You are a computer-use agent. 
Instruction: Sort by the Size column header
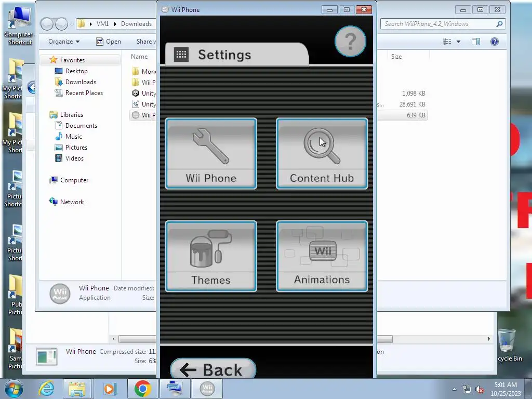tap(396, 57)
